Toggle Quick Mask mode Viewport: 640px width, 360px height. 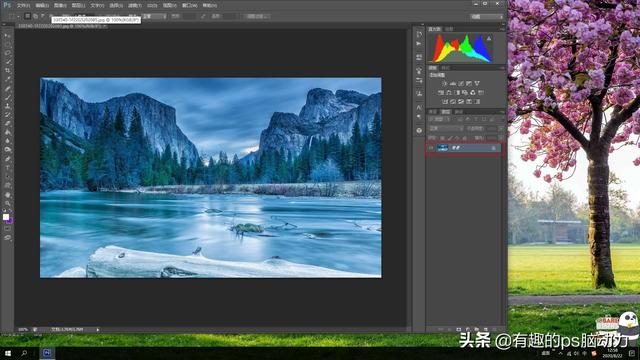click(x=7, y=229)
